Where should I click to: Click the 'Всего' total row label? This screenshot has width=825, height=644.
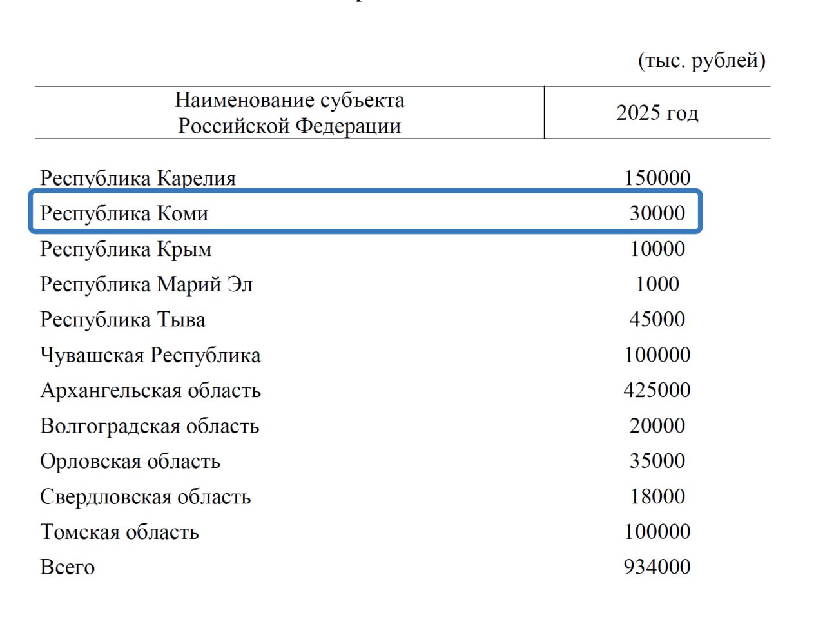click(68, 567)
